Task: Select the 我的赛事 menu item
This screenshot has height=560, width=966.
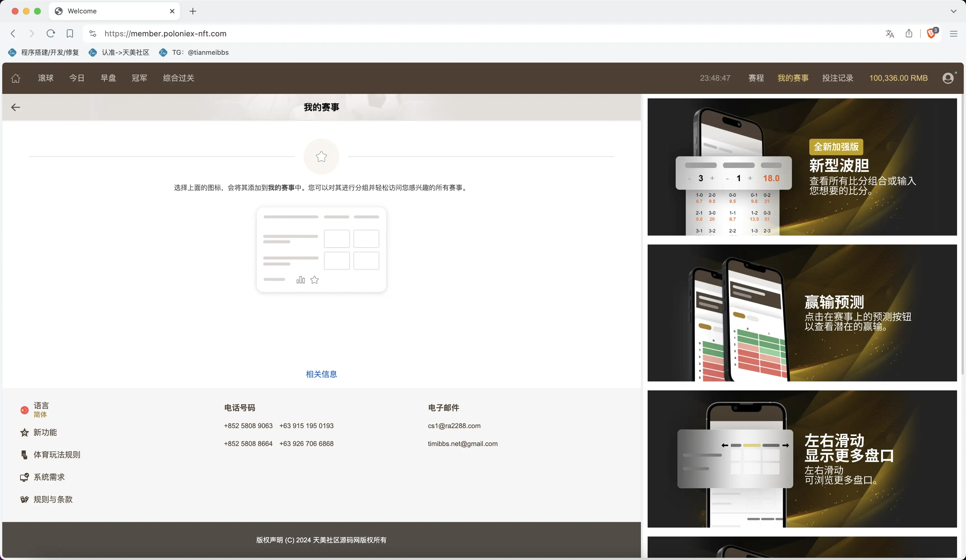Action: pyautogui.click(x=793, y=78)
